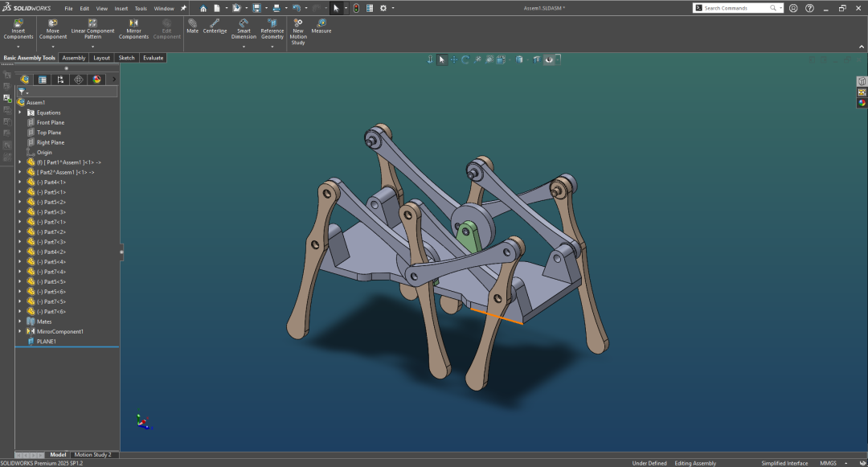Image resolution: width=868 pixels, height=467 pixels.
Task: Switch to the Motion Study 2 tab
Action: click(93, 454)
